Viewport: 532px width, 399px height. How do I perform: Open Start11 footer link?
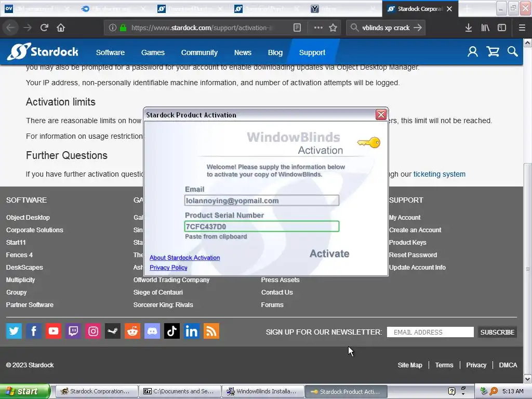[16, 242]
